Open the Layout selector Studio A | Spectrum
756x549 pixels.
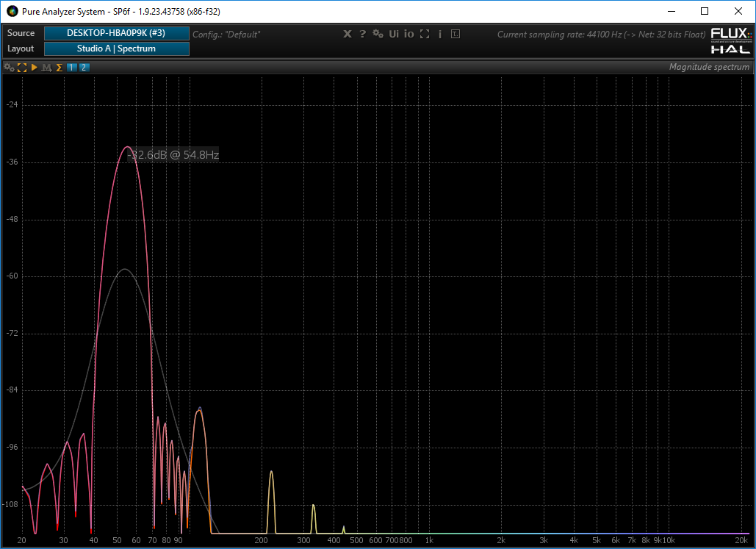coord(116,49)
